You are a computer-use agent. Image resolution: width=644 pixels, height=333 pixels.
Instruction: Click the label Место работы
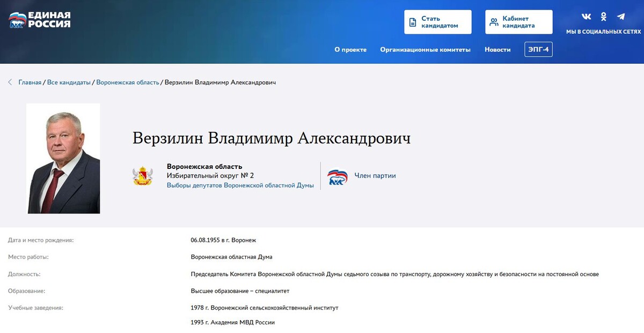[x=28, y=257]
